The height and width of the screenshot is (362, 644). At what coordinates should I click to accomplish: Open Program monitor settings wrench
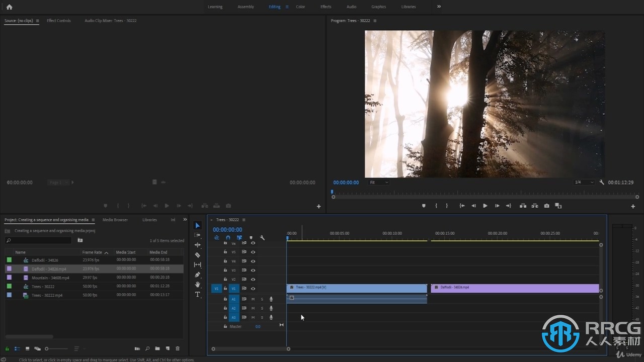pos(602,183)
